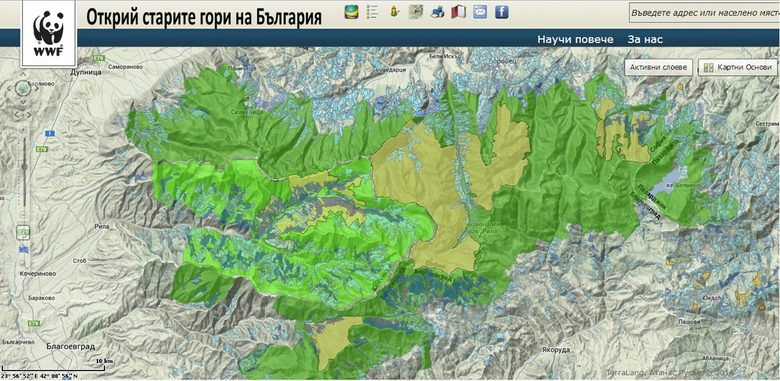Open the Картни Основи basemap button
Screen dimensions: 780x381
pyautogui.click(x=738, y=67)
